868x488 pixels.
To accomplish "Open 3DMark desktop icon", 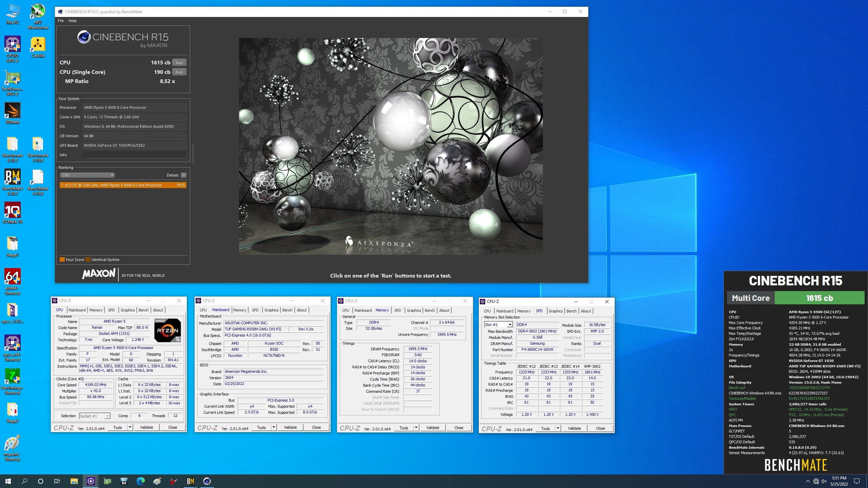I will (x=13, y=113).
